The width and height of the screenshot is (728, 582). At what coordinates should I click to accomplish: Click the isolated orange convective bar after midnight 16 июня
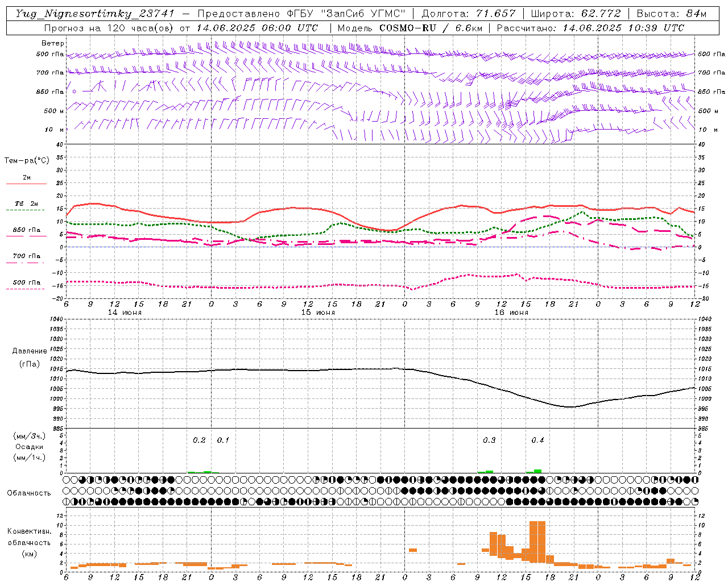click(413, 550)
